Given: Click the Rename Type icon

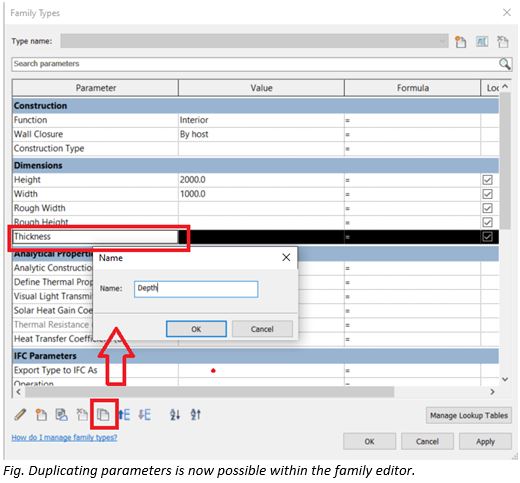Looking at the screenshot, I should tap(482, 42).
